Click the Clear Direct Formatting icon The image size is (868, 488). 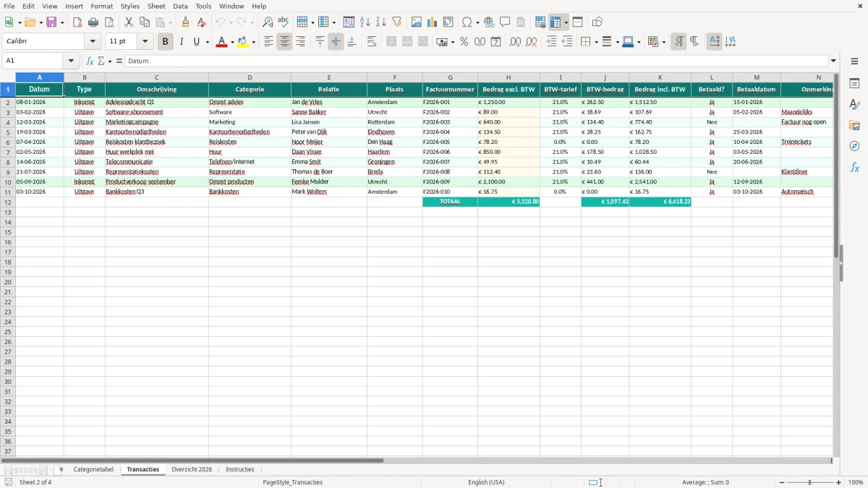click(x=202, y=22)
